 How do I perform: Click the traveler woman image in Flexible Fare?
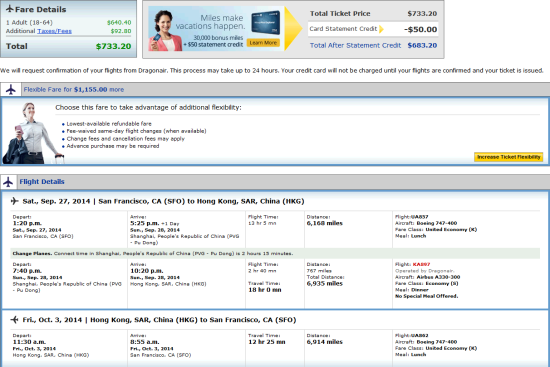pos(33,133)
